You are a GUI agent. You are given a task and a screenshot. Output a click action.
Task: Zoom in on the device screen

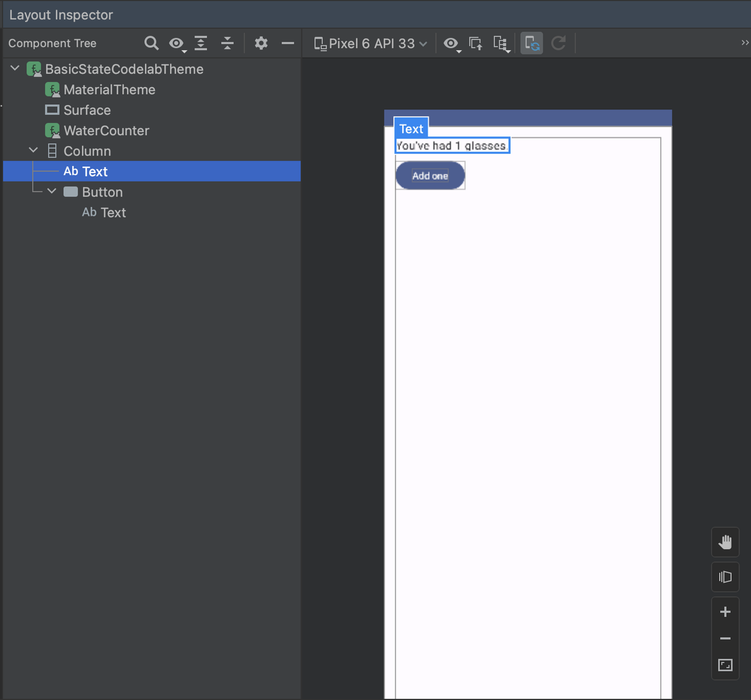725,612
